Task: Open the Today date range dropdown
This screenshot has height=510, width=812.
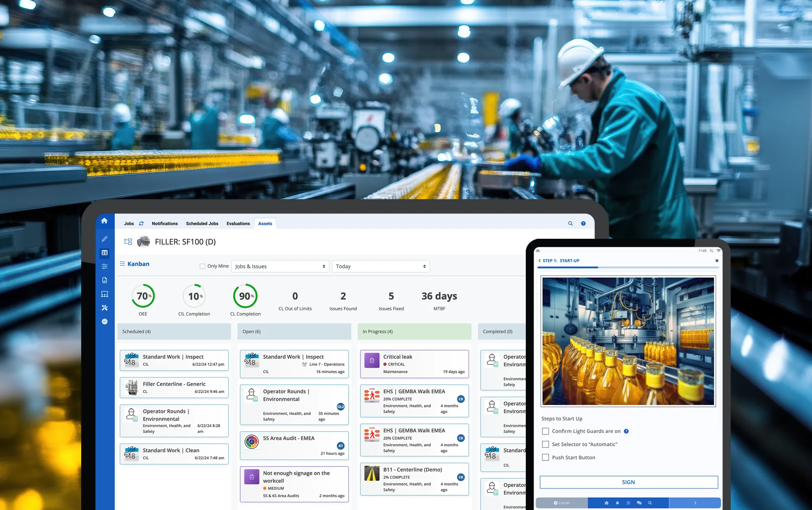Action: pos(381,266)
